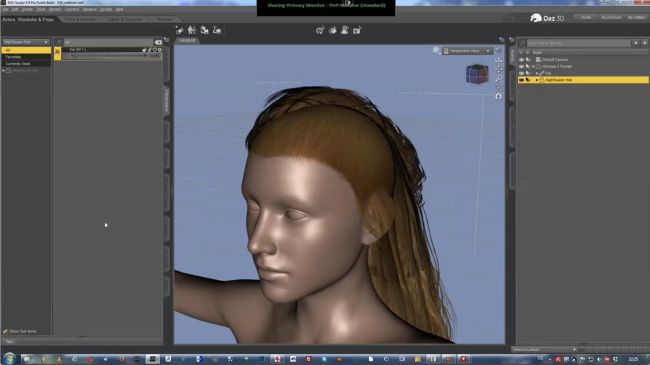Adjust the parameter slider in left pane
Image resolution: width=650 pixels, height=365 pixels.
[x=111, y=55]
